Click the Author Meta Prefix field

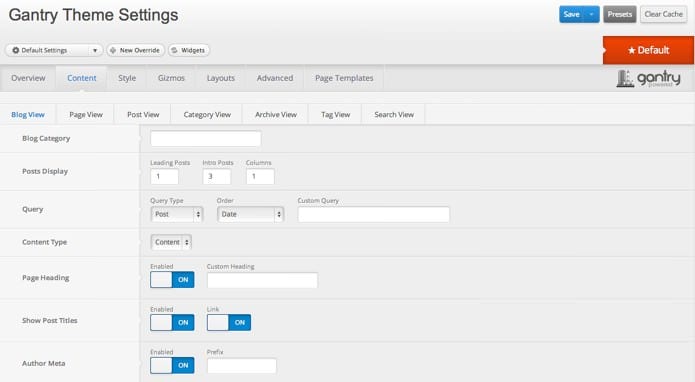[242, 366]
